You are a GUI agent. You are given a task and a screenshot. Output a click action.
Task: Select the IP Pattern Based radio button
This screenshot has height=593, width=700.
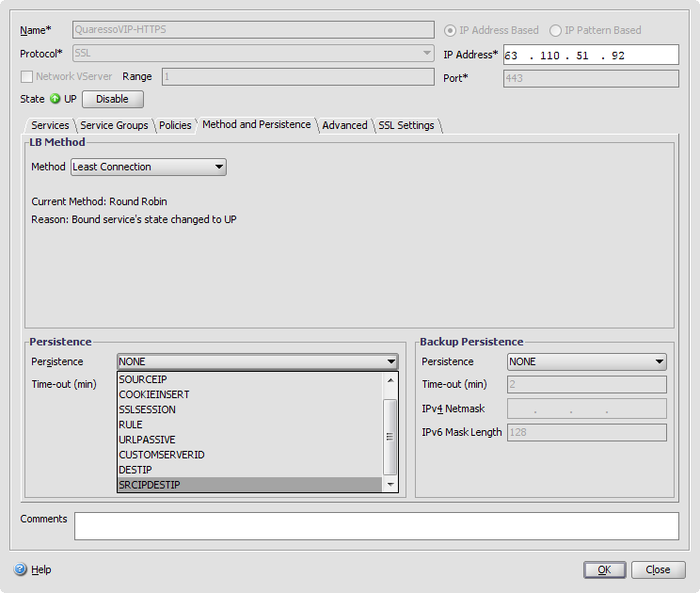pos(555,30)
